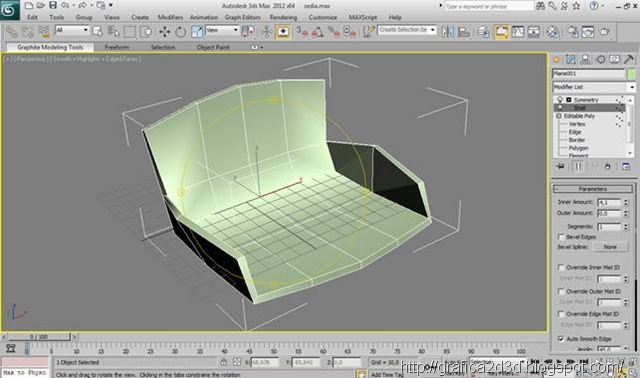The image size is (640, 378).
Task: Toggle the selection lock padlock icon
Action: pyautogui.click(x=224, y=362)
